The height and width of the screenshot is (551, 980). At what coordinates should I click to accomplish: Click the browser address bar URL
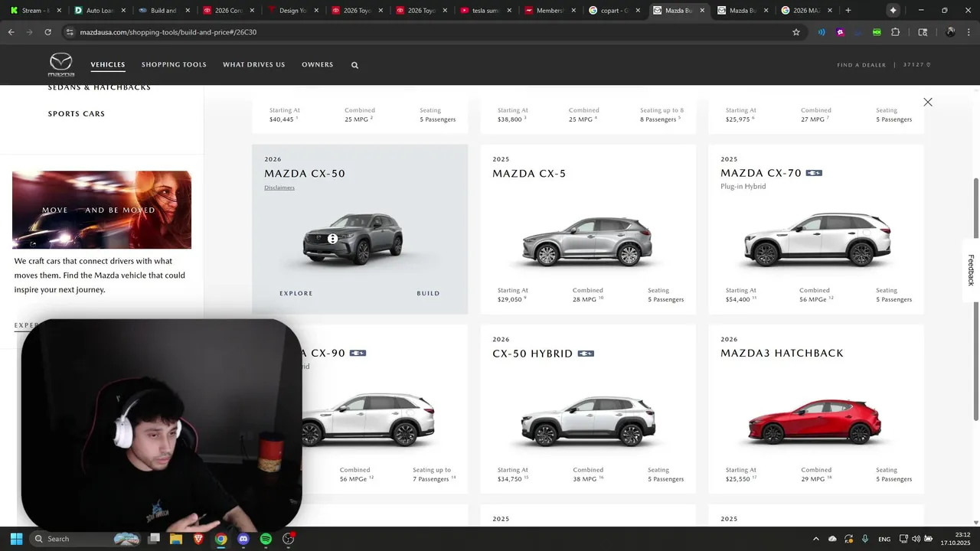(168, 32)
